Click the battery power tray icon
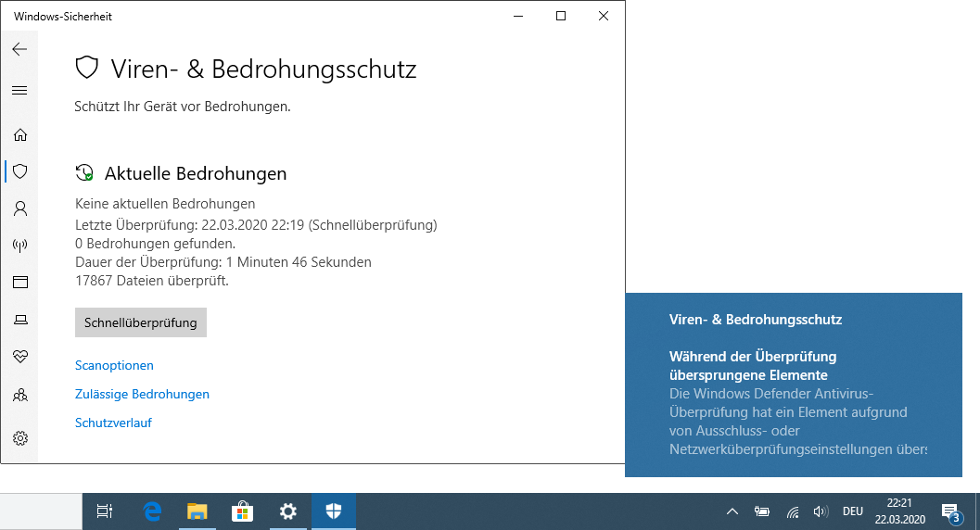 762,511
